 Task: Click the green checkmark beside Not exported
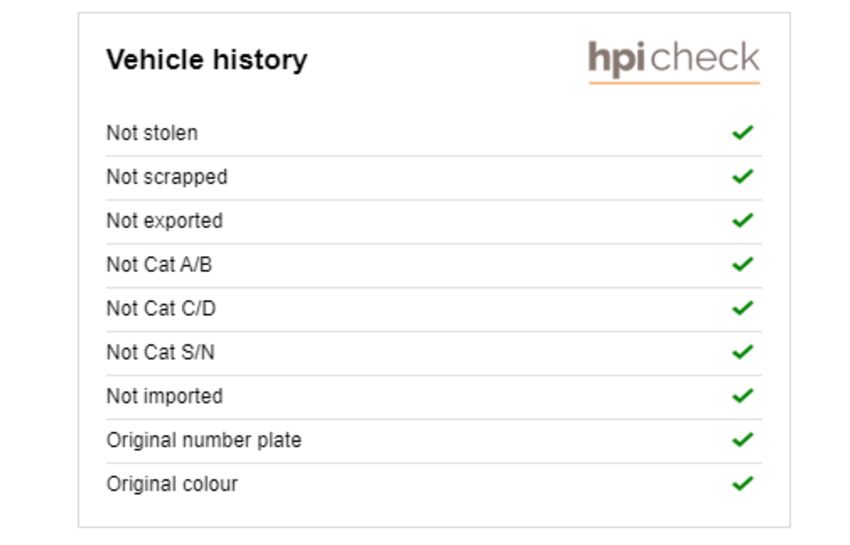(743, 220)
